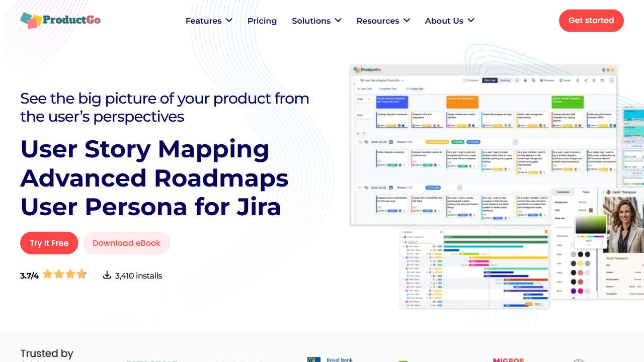
Task: Click the download icon beside 3,410 installs
Action: [x=107, y=275]
